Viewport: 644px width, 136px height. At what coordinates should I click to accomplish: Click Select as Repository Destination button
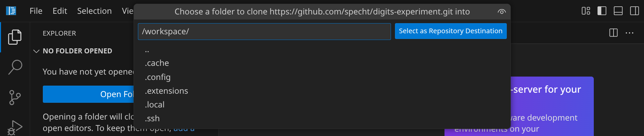[x=451, y=31]
